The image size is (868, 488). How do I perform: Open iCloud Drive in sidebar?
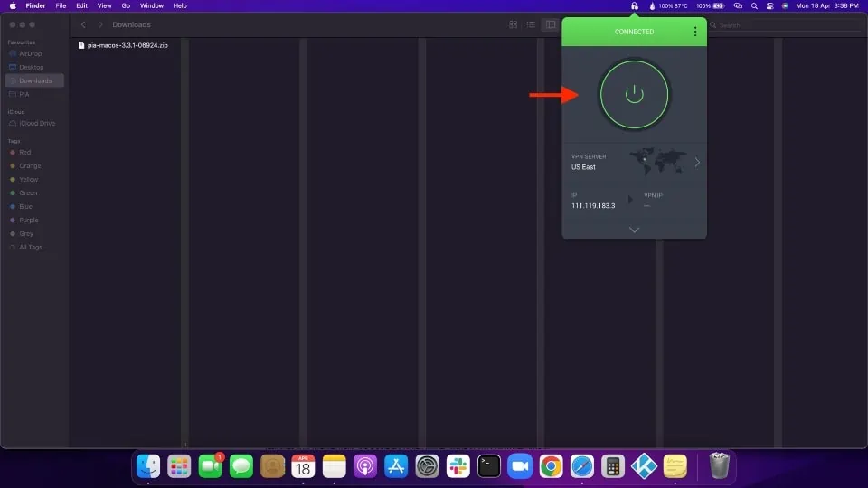click(x=36, y=124)
